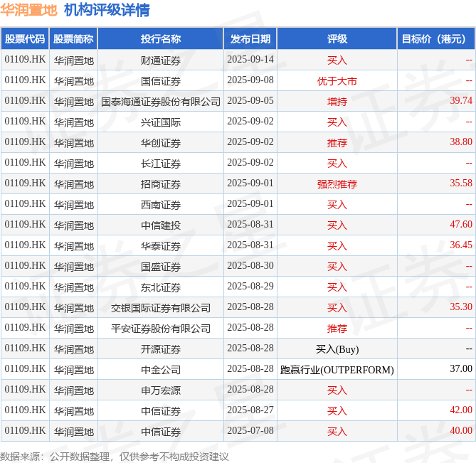This screenshot has width=476, height=463.
Task: Select the 东北证券 cell
Action: [161, 287]
